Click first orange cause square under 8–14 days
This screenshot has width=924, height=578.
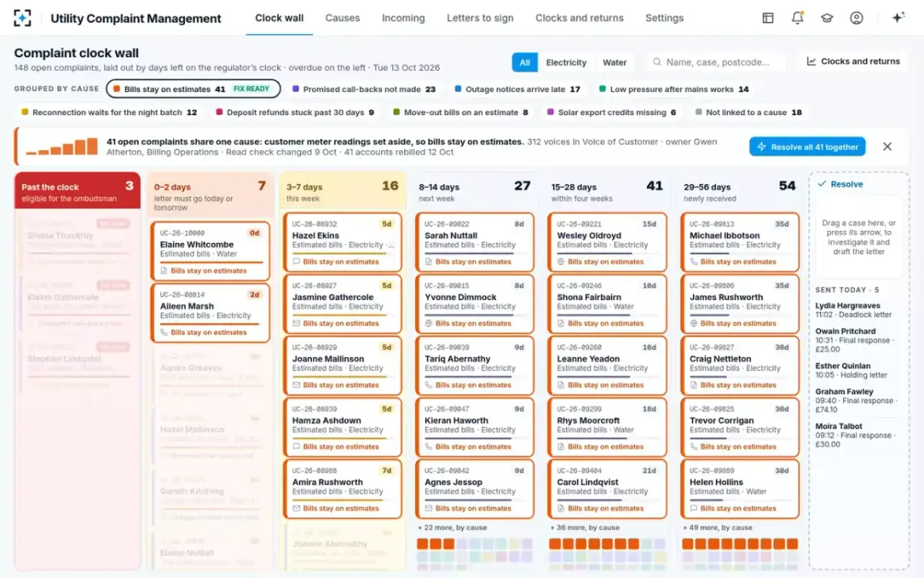423,544
